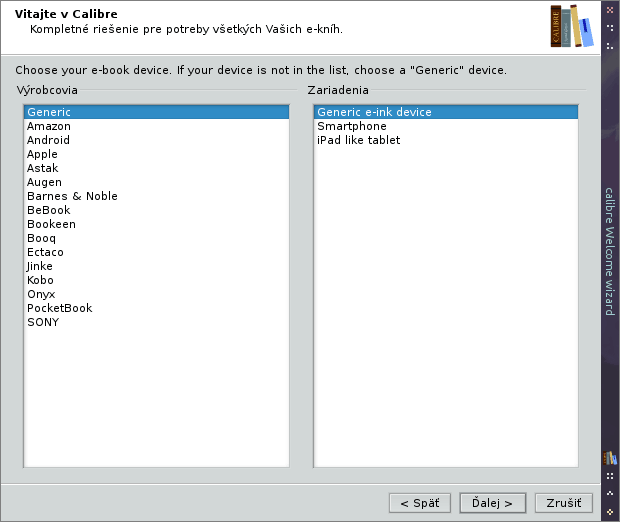Select the Ectaco entry
Image resolution: width=620 pixels, height=522 pixels.
click(157, 252)
